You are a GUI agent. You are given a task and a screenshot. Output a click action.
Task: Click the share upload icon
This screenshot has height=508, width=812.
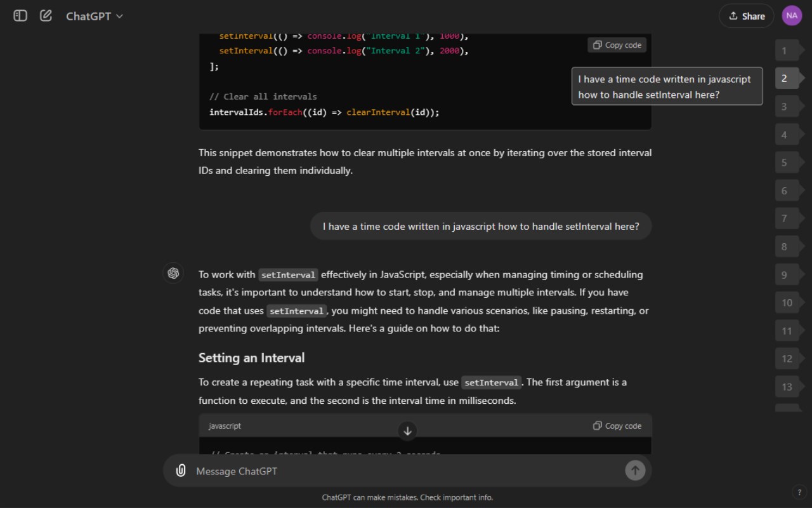[x=733, y=16]
